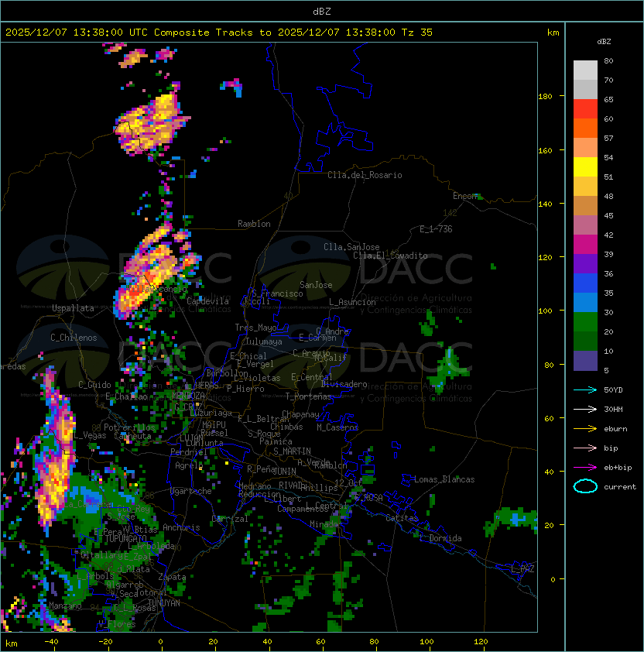Click the 'km' unit label at bottom-left corner

(x=12, y=643)
